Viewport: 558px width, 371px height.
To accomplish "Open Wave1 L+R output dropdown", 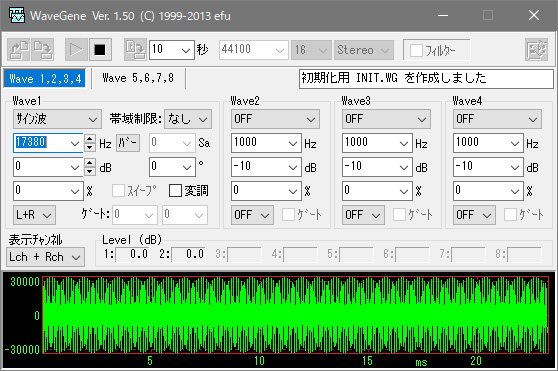I will (34, 215).
